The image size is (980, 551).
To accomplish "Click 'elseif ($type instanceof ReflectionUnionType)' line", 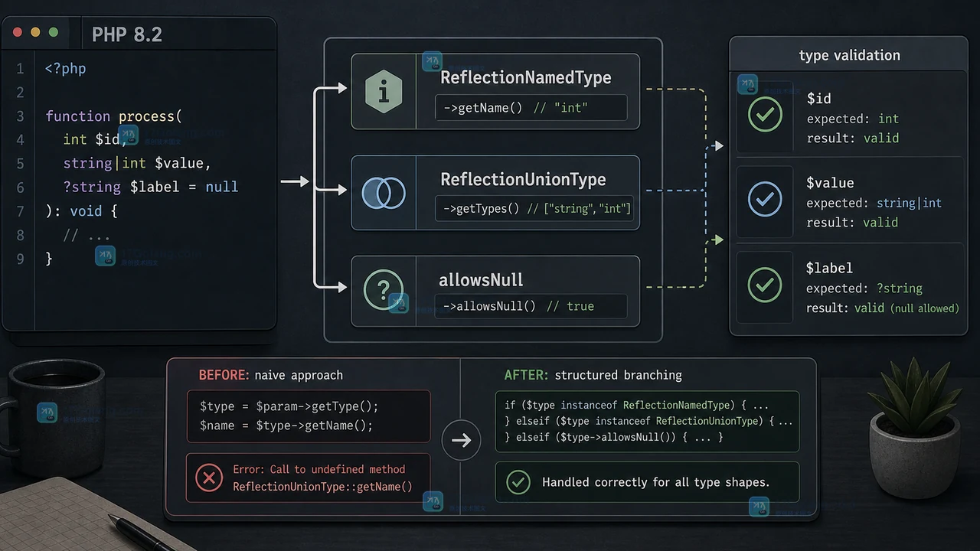I will pos(648,422).
